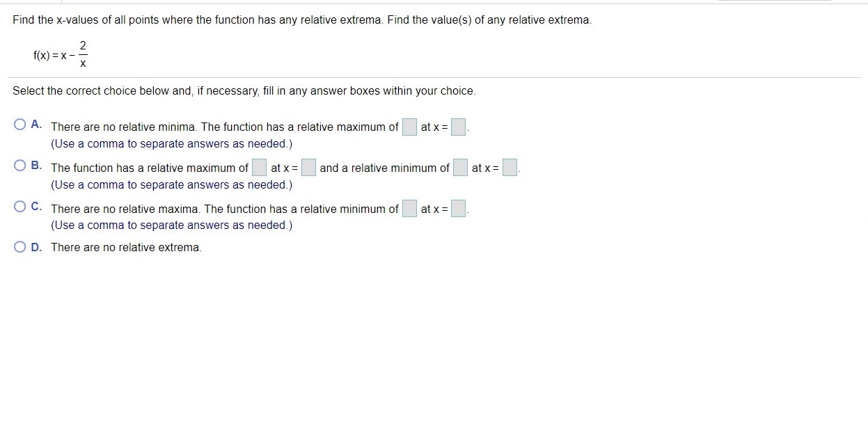Select choice D, no relative extrema
Screen dimensions: 868x437
(x=19, y=246)
